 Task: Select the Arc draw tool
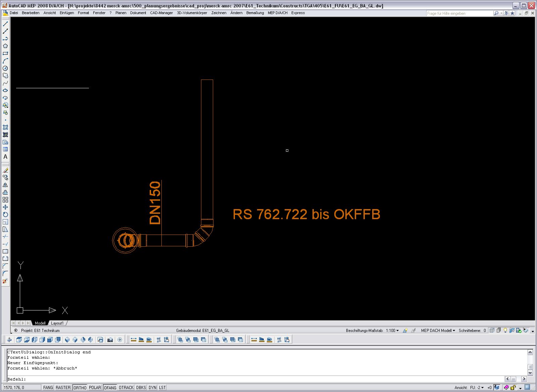click(x=5, y=61)
